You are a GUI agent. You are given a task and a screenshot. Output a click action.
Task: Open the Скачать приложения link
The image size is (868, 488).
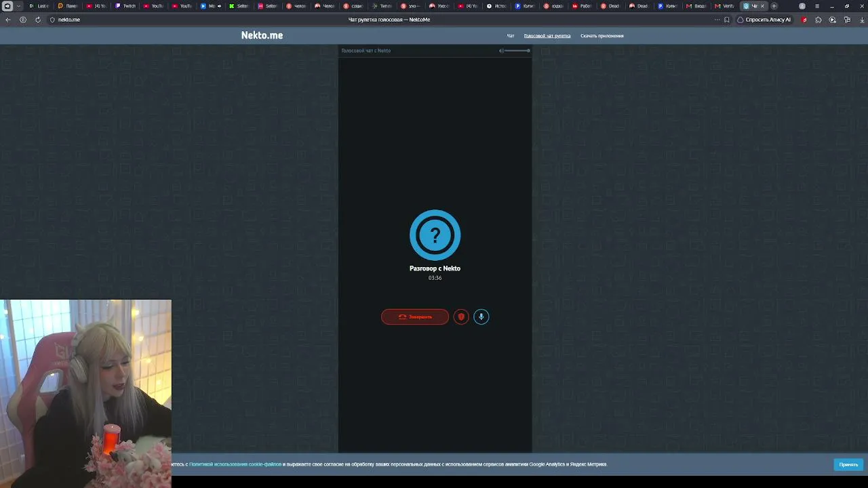click(601, 36)
